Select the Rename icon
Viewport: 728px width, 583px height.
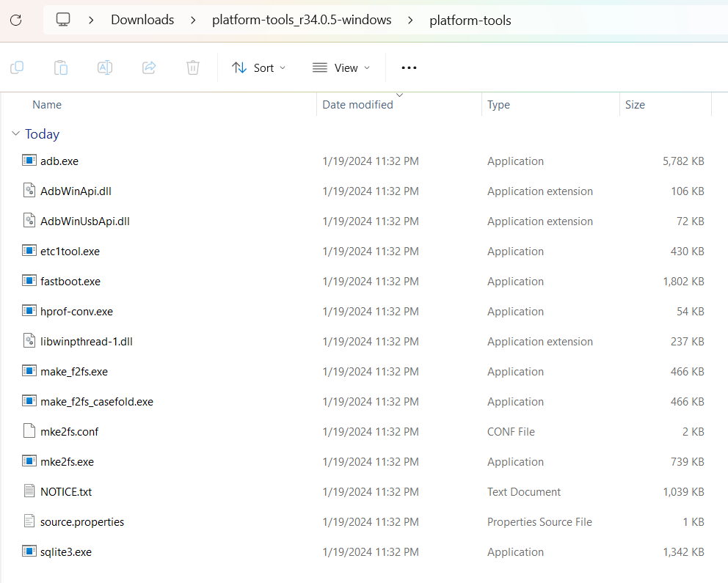point(104,67)
